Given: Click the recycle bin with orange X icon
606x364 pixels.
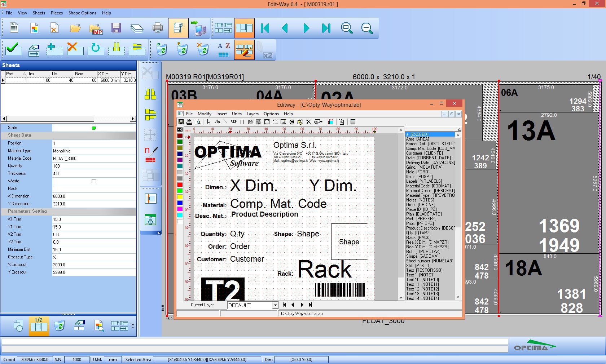Looking at the screenshot, I should 203,49.
